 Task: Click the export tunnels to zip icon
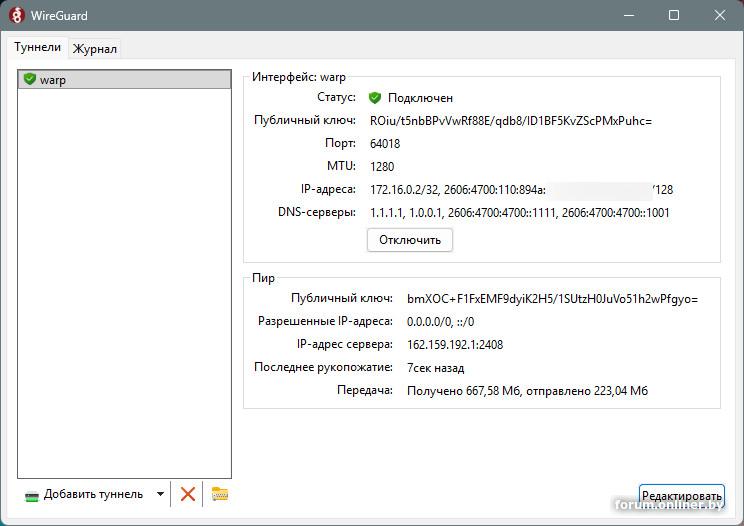(x=220, y=494)
